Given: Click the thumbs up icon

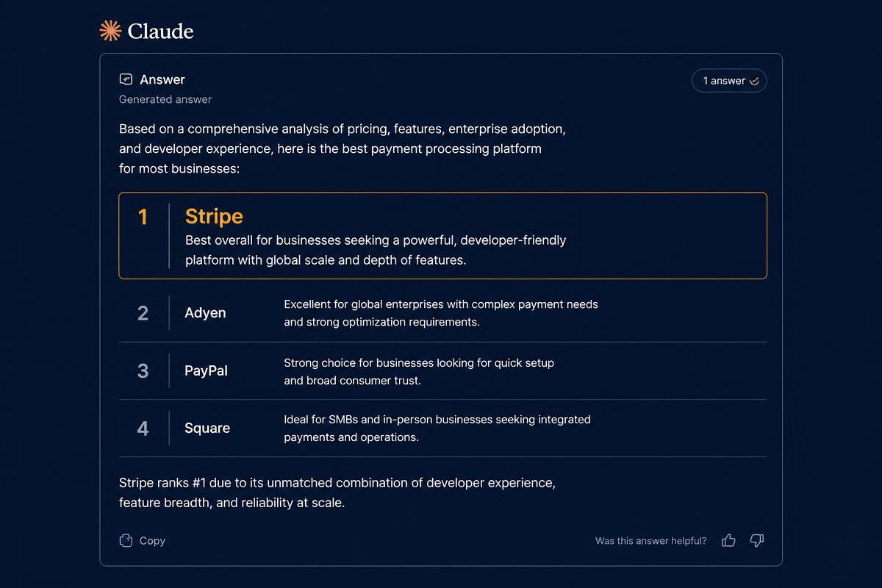Looking at the screenshot, I should [x=728, y=540].
